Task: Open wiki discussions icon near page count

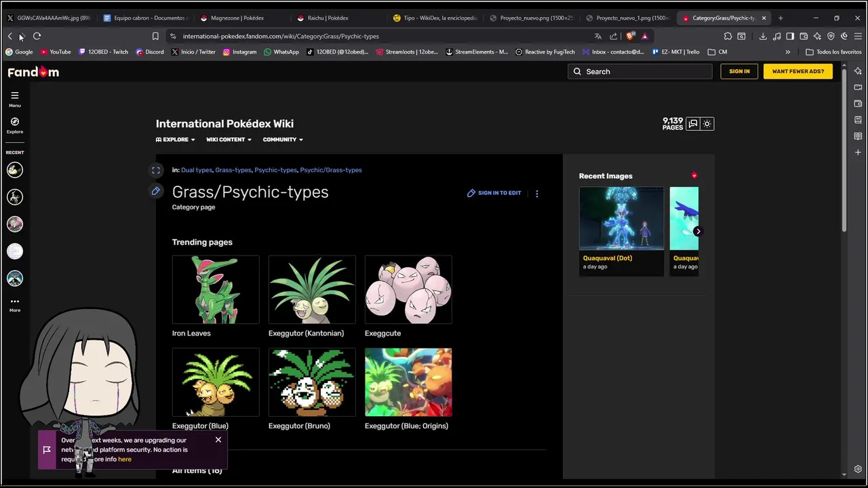Action: tap(692, 123)
